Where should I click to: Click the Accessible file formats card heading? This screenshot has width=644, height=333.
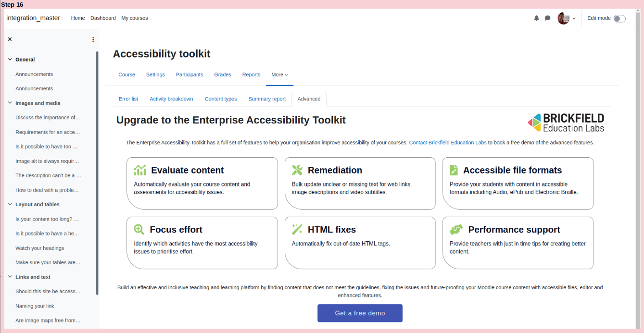coord(512,170)
